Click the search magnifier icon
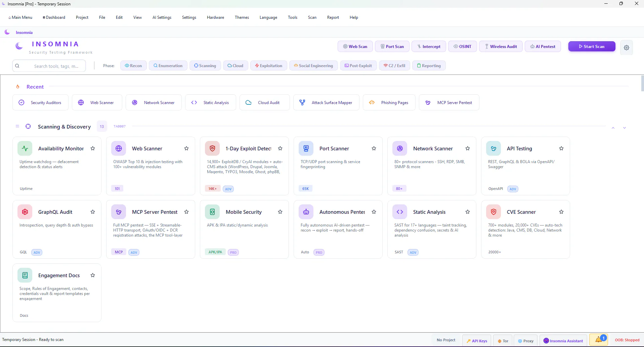Viewport: 644px width, 347px height. pyautogui.click(x=17, y=66)
